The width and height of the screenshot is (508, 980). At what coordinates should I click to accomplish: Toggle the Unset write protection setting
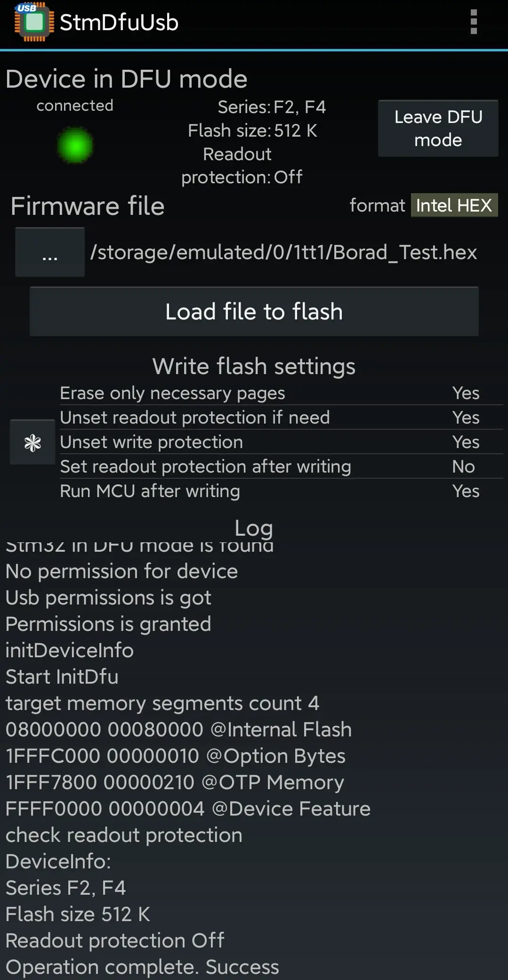pyautogui.click(x=281, y=442)
